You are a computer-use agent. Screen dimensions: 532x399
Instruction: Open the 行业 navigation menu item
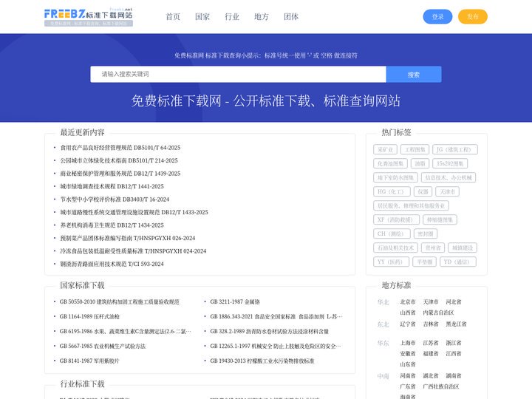232,16
